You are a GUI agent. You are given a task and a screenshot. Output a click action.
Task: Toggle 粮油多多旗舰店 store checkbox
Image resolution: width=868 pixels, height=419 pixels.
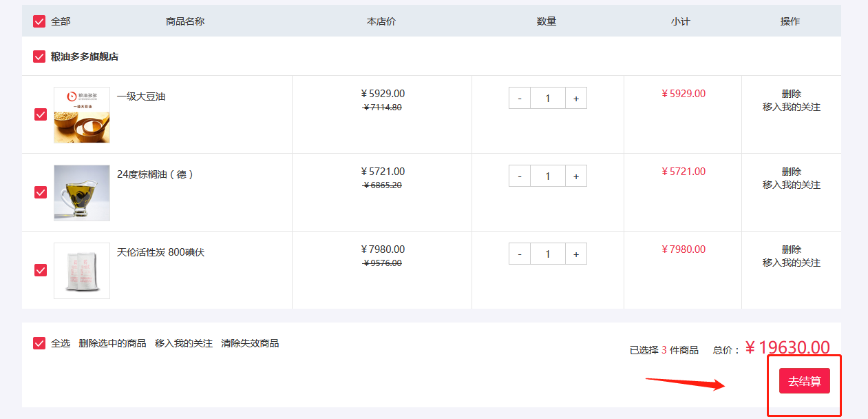point(39,57)
